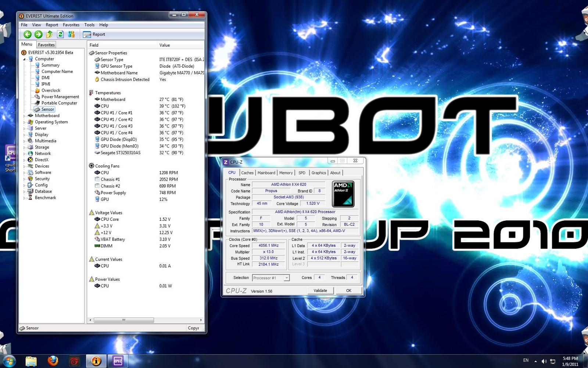Expand the DirectX tree node

[x=25, y=160]
